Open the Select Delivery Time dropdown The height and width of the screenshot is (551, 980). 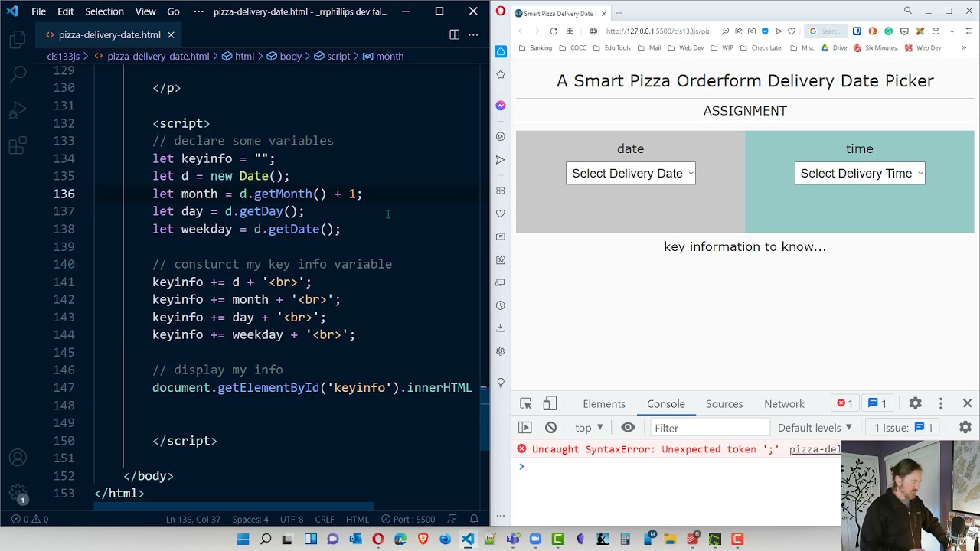point(859,173)
